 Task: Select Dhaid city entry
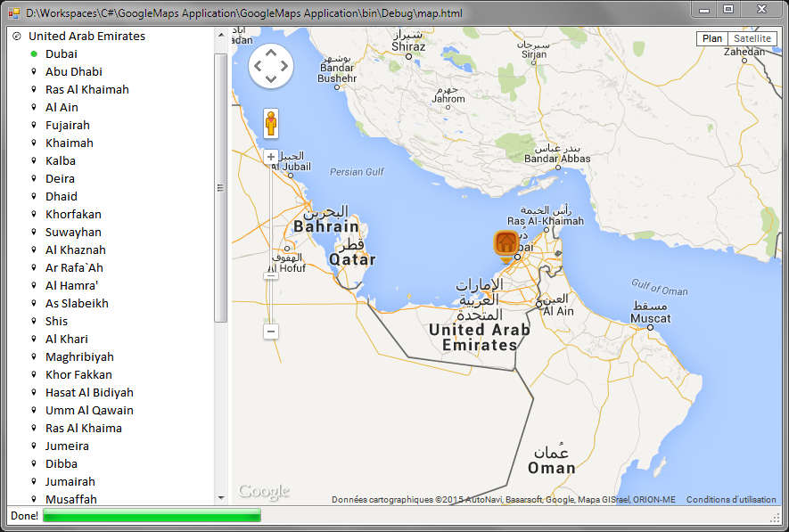coord(62,197)
